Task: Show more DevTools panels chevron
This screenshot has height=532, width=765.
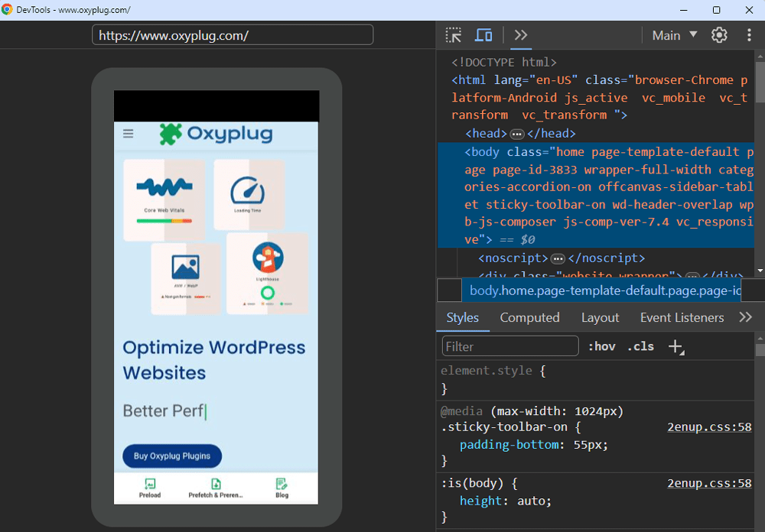Action: pyautogui.click(x=520, y=35)
